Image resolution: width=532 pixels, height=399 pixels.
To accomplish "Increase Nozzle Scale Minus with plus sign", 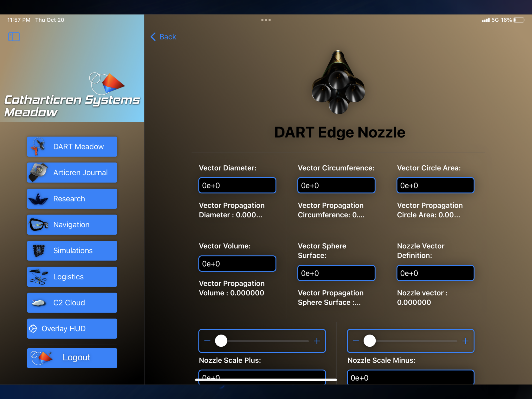I will click(x=465, y=341).
